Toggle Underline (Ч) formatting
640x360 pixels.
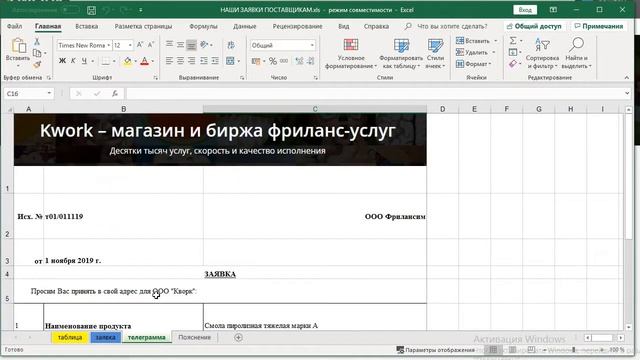tap(84, 61)
